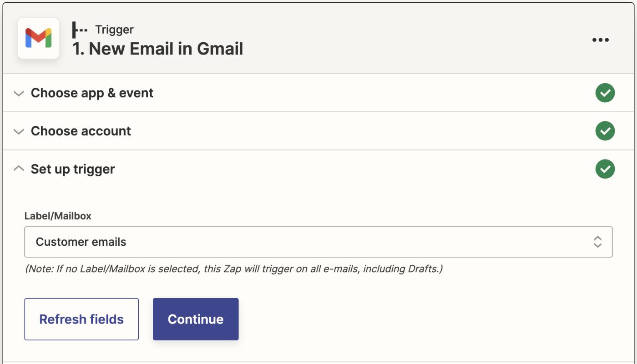Expand the Choose app & event chevron
The image size is (637, 364).
pos(19,93)
